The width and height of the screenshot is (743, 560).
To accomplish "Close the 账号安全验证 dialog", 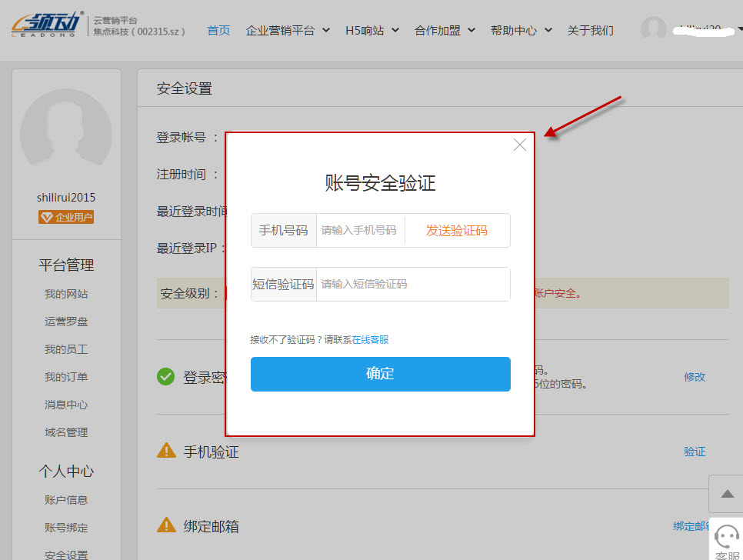I will 519,144.
